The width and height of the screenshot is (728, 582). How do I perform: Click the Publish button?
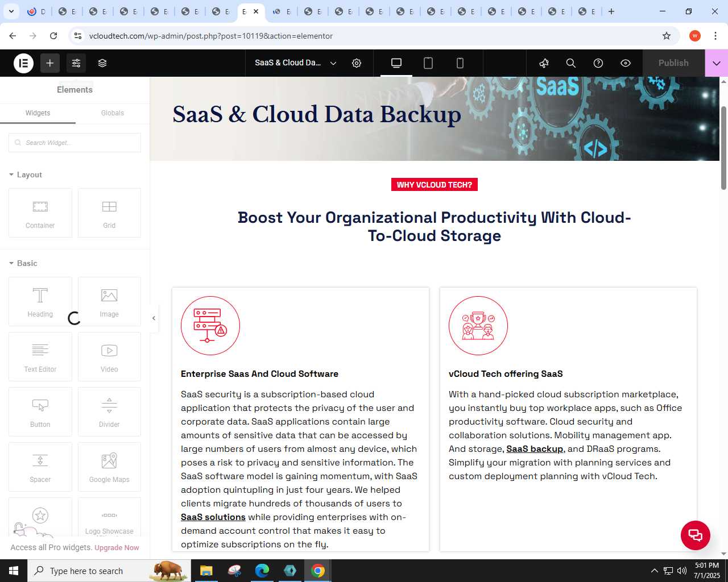point(673,63)
